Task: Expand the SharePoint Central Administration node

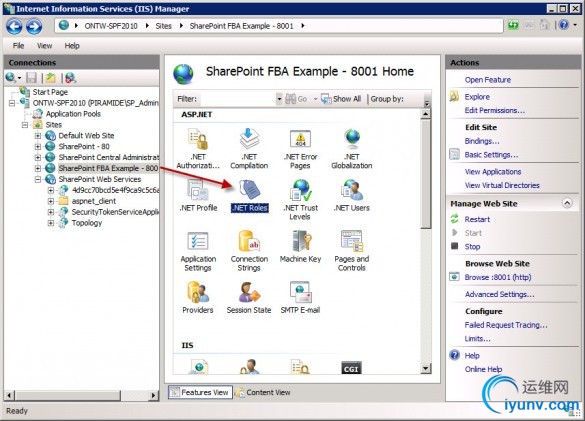Action: (x=38, y=158)
